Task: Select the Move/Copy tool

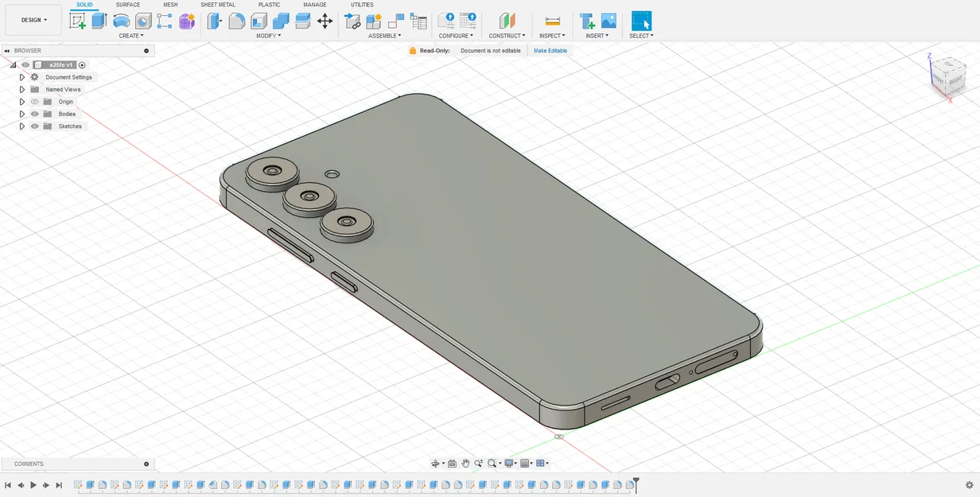Action: point(325,21)
